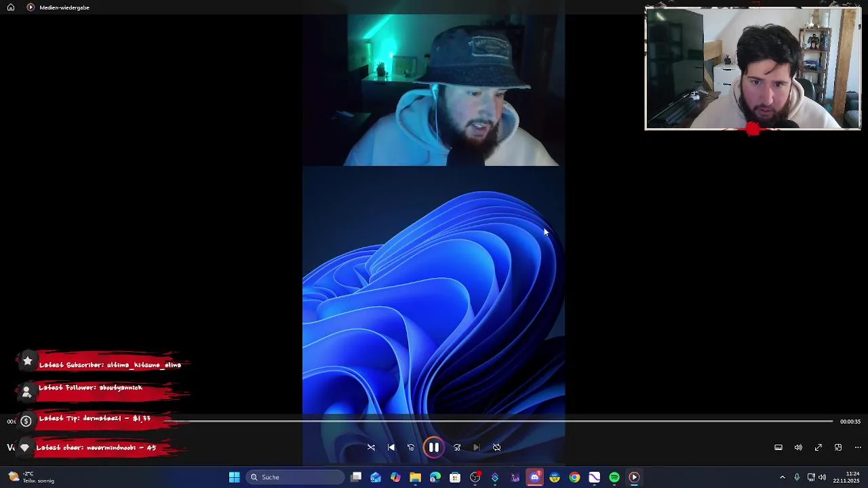Open network settings tray icon
The height and width of the screenshot is (488, 868).
tap(811, 477)
